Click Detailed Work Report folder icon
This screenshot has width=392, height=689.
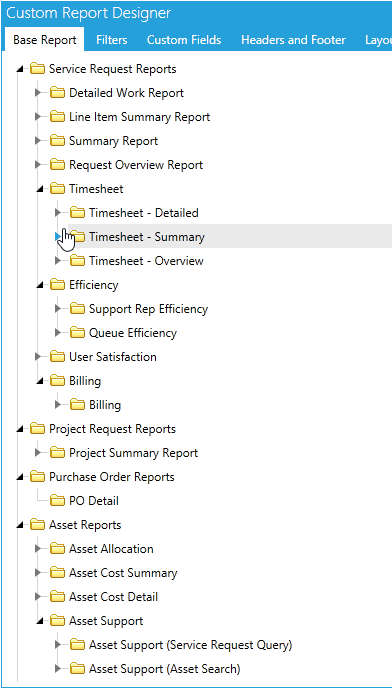(x=57, y=93)
